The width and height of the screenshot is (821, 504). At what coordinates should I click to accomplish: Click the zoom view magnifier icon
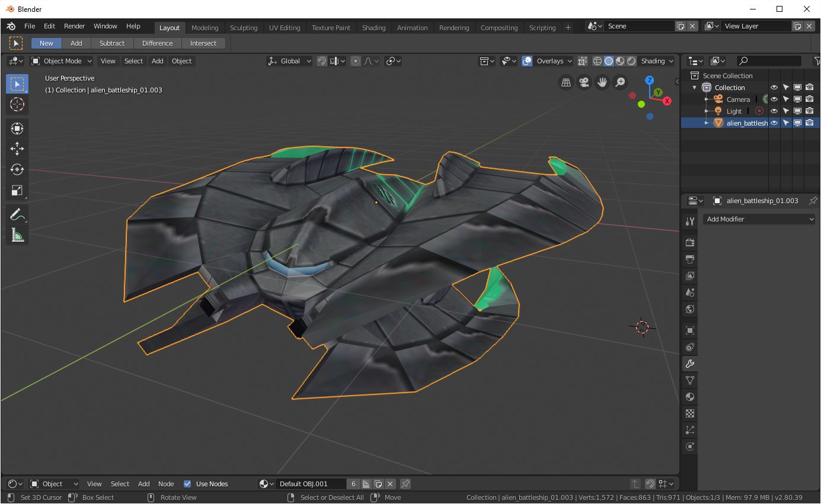pos(620,82)
